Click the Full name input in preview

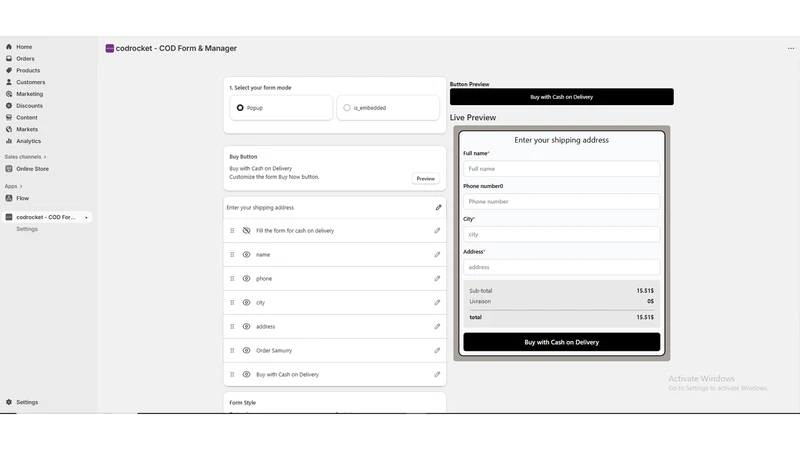tap(561, 169)
